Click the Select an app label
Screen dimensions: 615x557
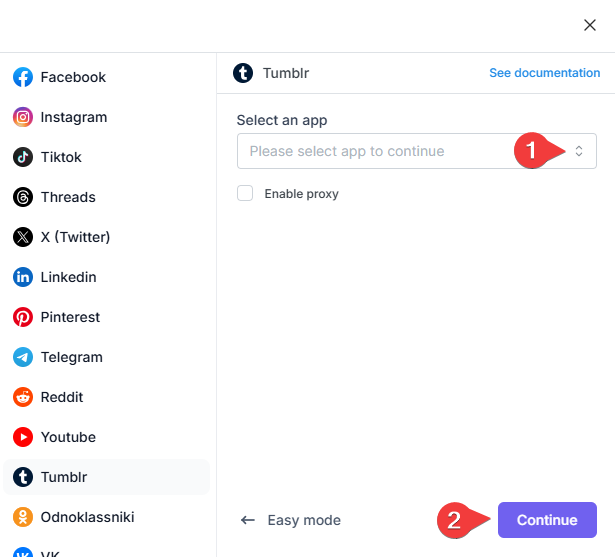[x=282, y=120]
